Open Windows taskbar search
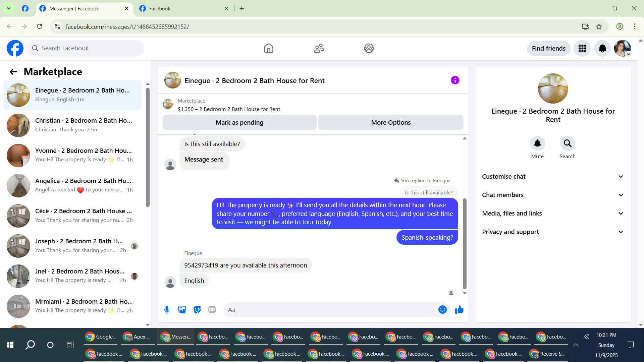 point(30,345)
